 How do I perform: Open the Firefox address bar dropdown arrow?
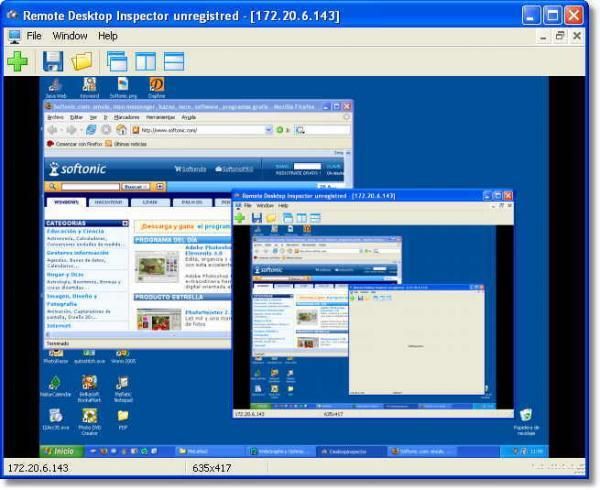pos(269,130)
